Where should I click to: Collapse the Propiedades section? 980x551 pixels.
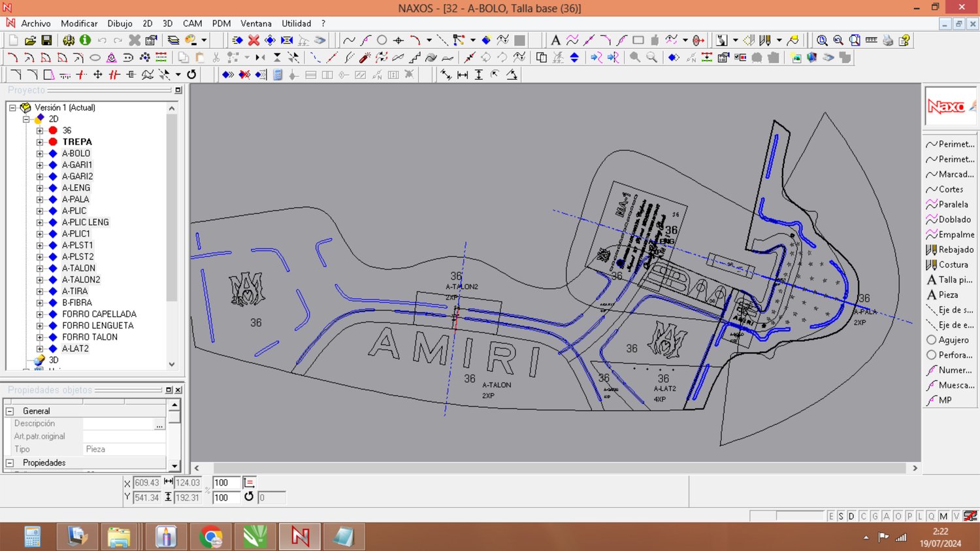click(10, 463)
